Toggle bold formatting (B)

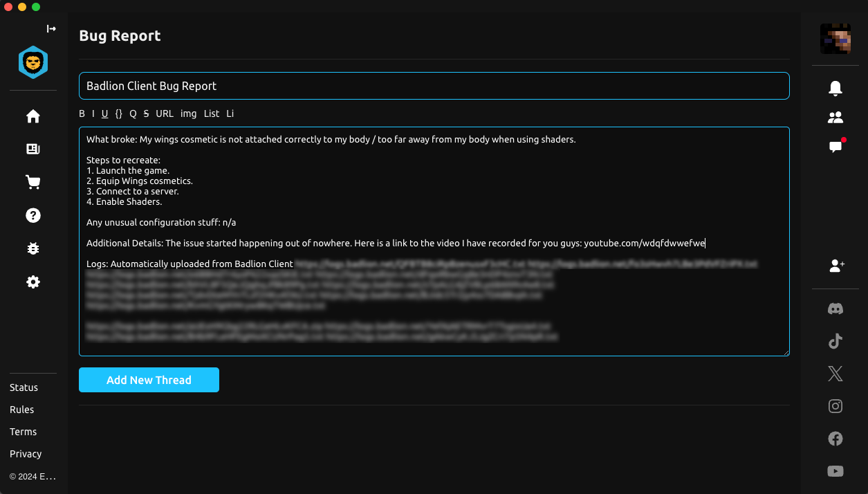[x=82, y=113]
